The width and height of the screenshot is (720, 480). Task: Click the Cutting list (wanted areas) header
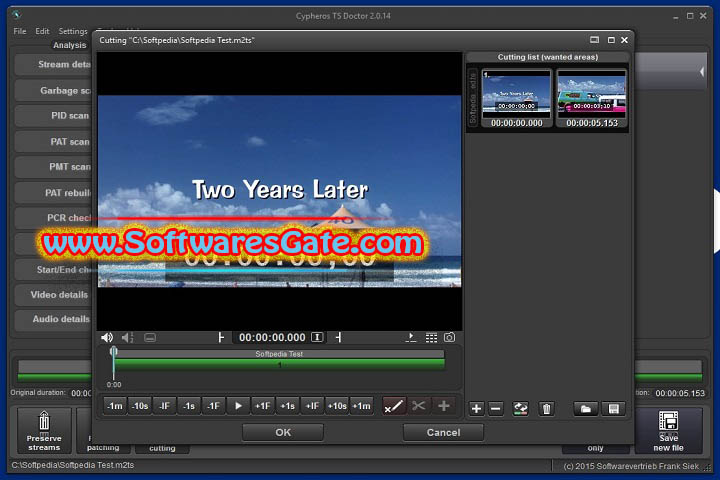[547, 57]
